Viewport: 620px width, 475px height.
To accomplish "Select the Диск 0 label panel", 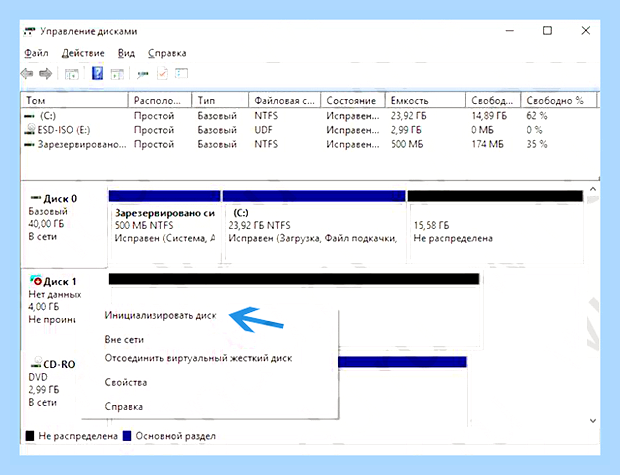I will coord(64,225).
